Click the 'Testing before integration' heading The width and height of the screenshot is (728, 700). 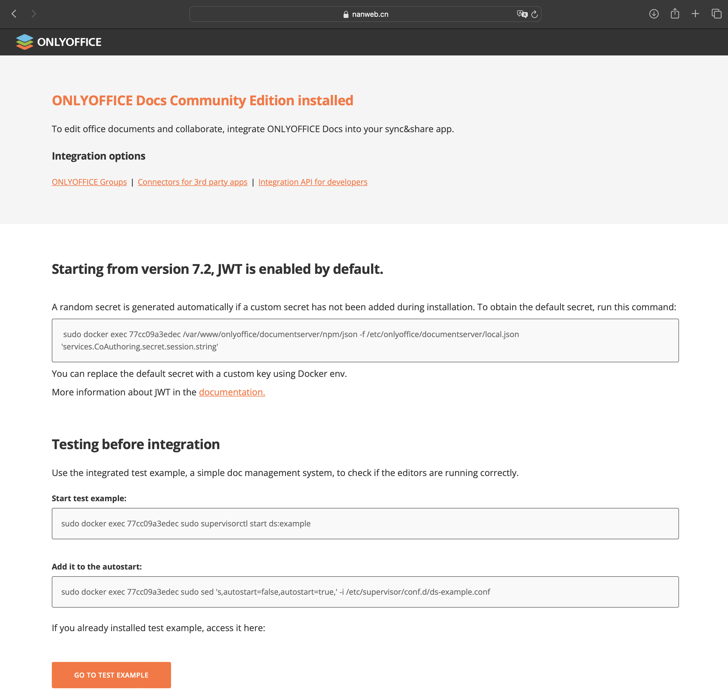(136, 444)
